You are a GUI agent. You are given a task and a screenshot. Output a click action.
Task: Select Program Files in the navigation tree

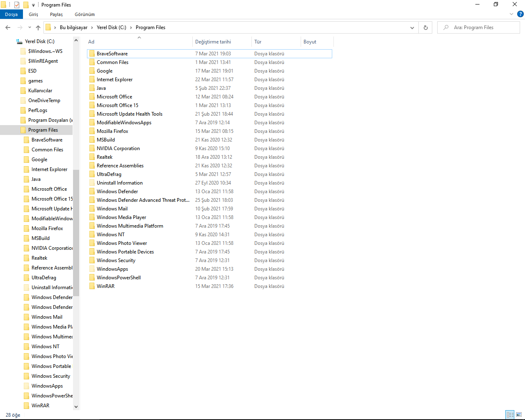pyautogui.click(x=43, y=130)
